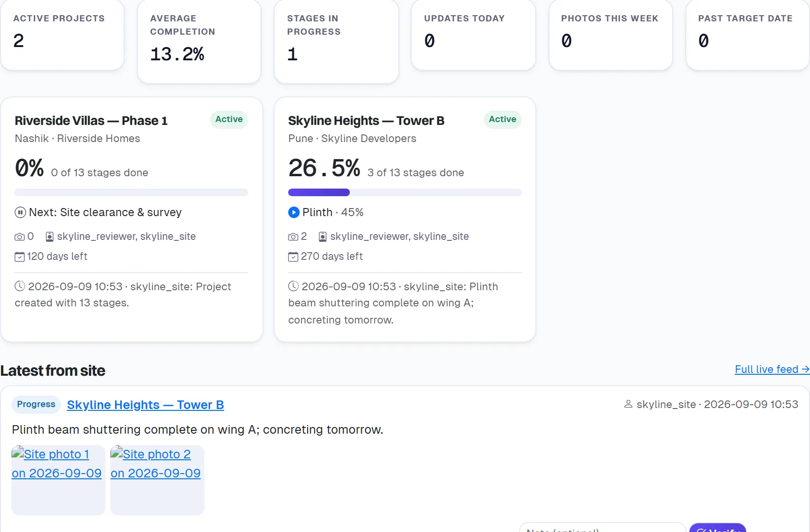Open Site photo 1 thumbnail

pos(58,480)
